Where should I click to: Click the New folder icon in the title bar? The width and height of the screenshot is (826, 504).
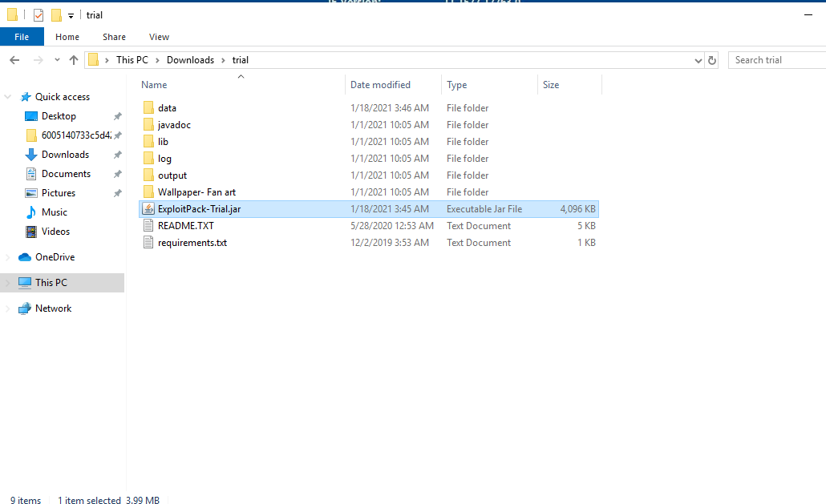tap(56, 15)
